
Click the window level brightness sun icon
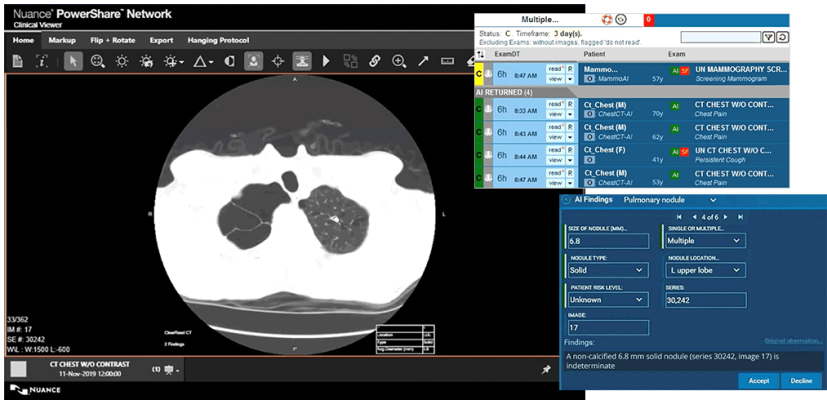pos(122,61)
